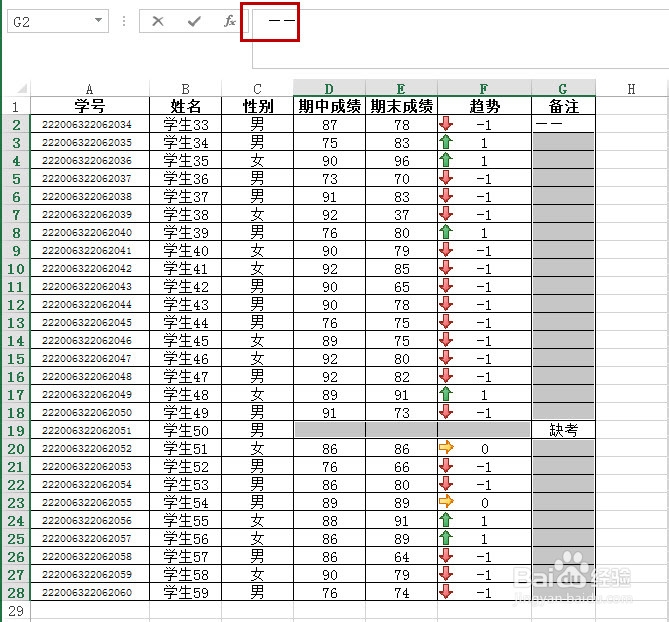Click the yellow sideways arrow in row 23

446,501
